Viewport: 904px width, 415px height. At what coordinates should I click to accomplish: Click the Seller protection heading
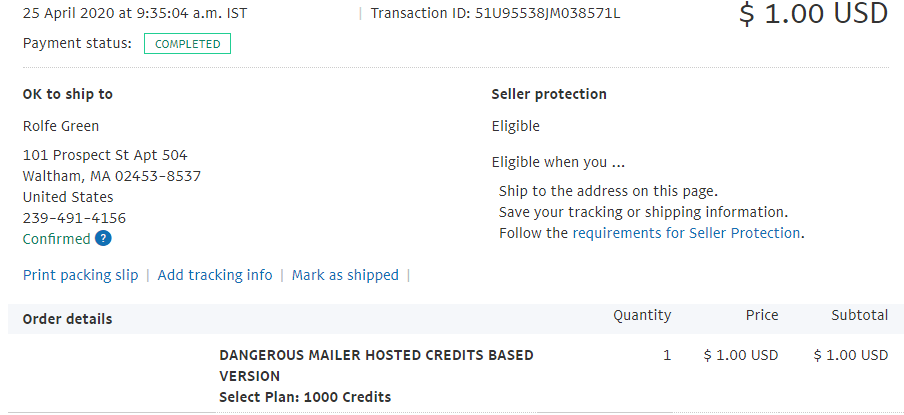(x=549, y=95)
